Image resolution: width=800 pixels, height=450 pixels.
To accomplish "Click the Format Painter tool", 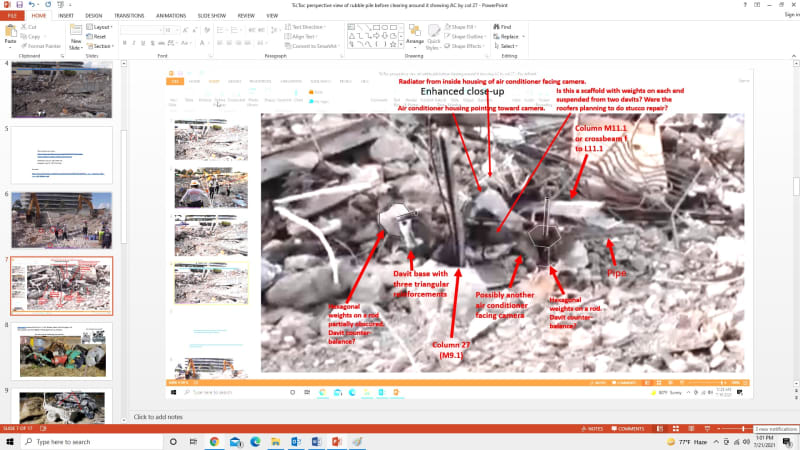I will tap(41, 46).
